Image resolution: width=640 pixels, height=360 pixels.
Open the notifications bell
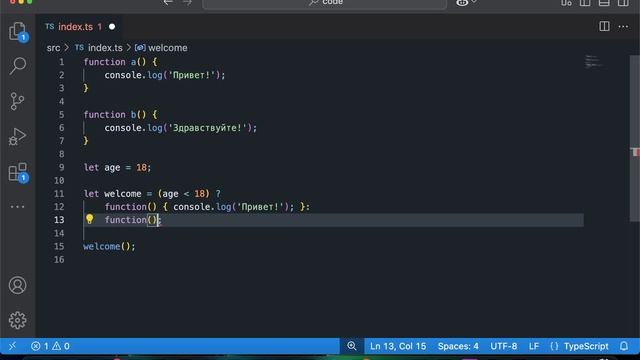pos(624,346)
